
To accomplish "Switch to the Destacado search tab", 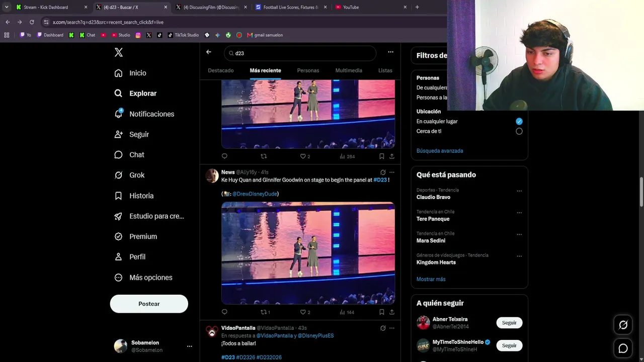I will [x=221, y=70].
